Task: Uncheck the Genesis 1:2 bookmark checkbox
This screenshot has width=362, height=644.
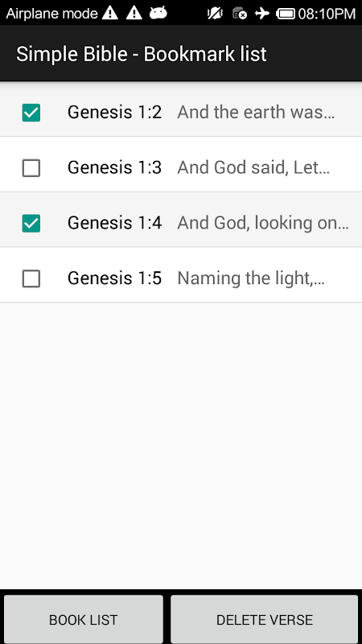Action: click(x=31, y=113)
